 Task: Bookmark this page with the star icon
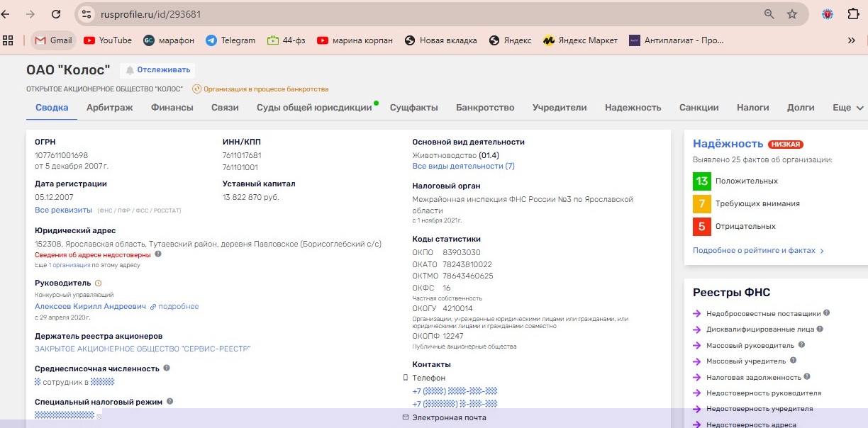(792, 14)
